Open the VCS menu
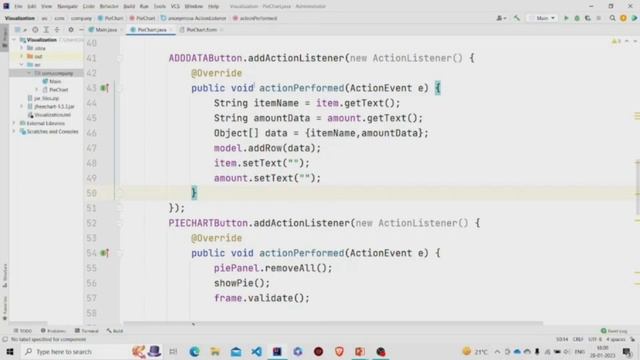The height and width of the screenshot is (360, 640). [x=175, y=6]
